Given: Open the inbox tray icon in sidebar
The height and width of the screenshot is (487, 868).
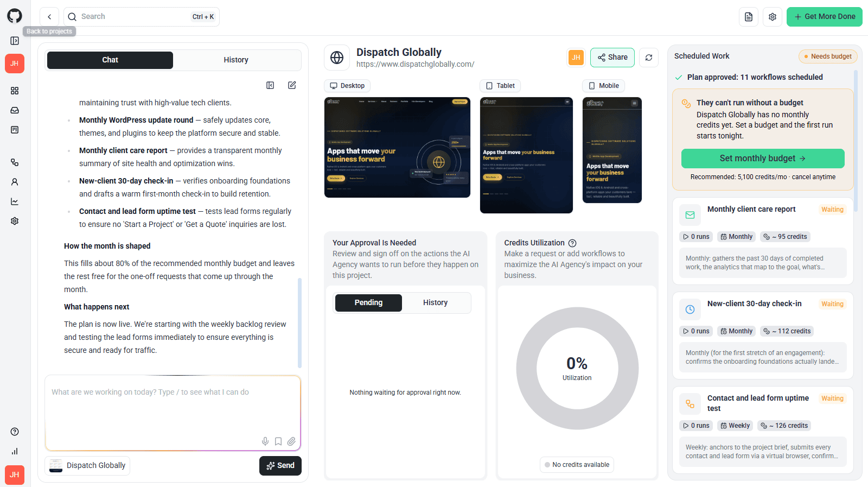Looking at the screenshot, I should click(15, 110).
